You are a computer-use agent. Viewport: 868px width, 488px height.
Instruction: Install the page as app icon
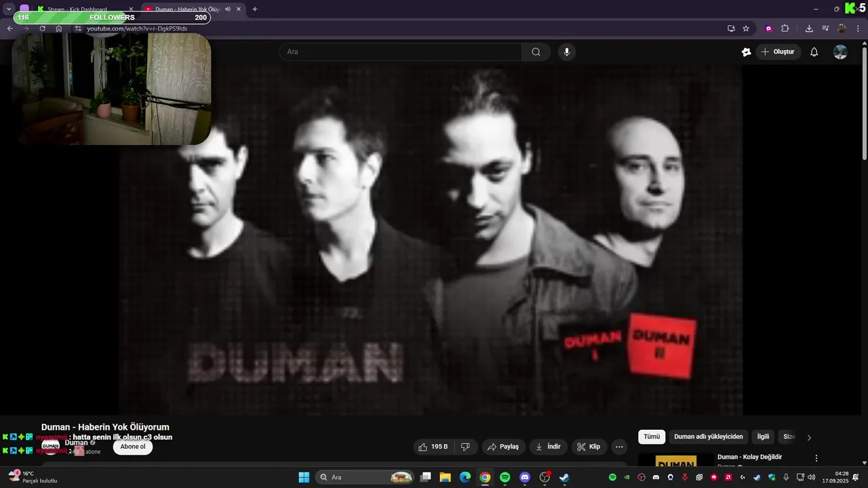731,28
